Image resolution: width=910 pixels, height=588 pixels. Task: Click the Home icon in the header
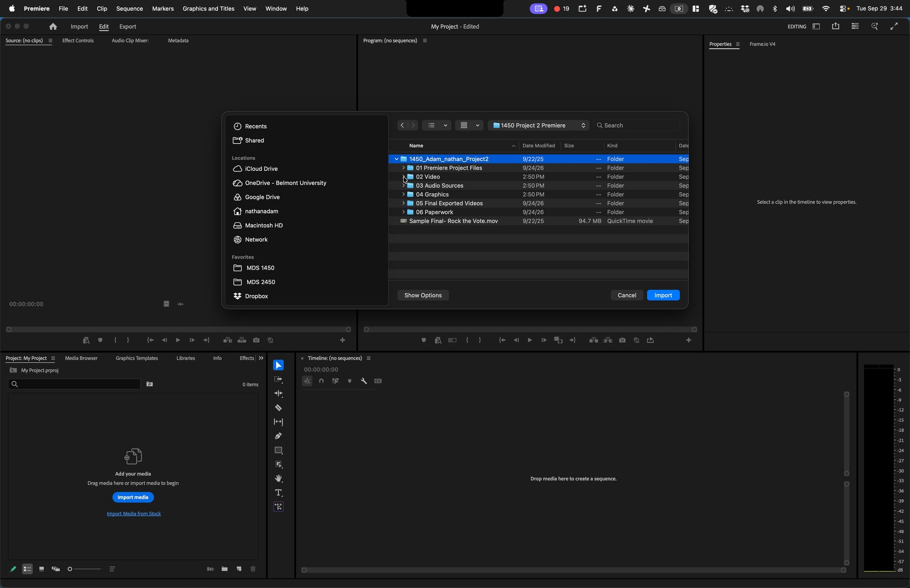[x=53, y=26]
